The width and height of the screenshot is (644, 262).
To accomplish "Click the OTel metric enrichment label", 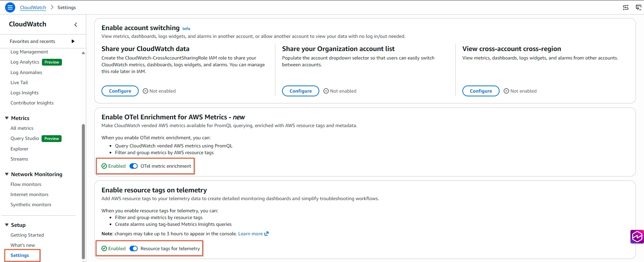I will coord(166,166).
